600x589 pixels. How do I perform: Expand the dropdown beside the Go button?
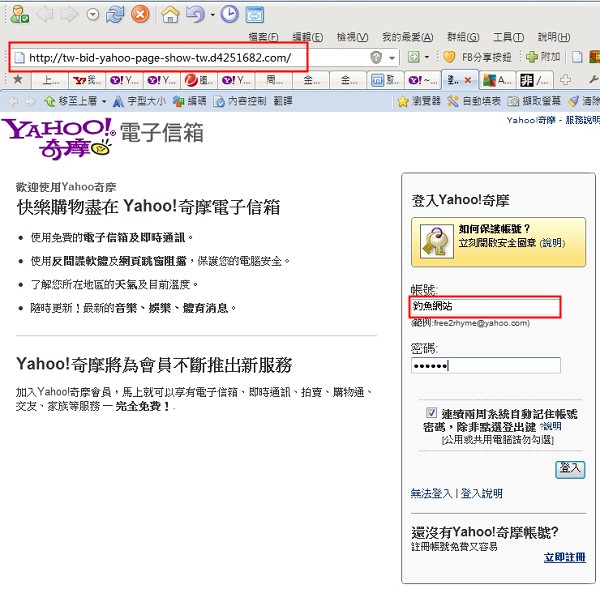[x=427, y=57]
